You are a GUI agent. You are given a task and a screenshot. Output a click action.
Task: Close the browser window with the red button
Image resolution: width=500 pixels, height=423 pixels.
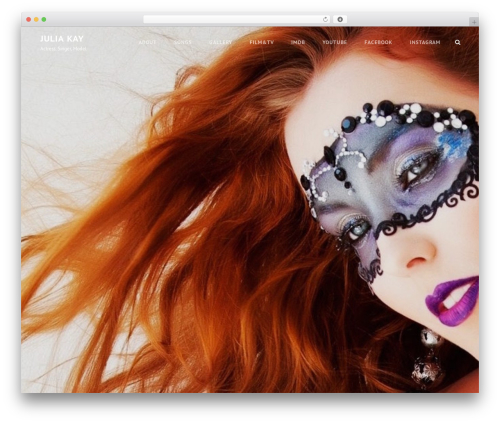pos(29,19)
